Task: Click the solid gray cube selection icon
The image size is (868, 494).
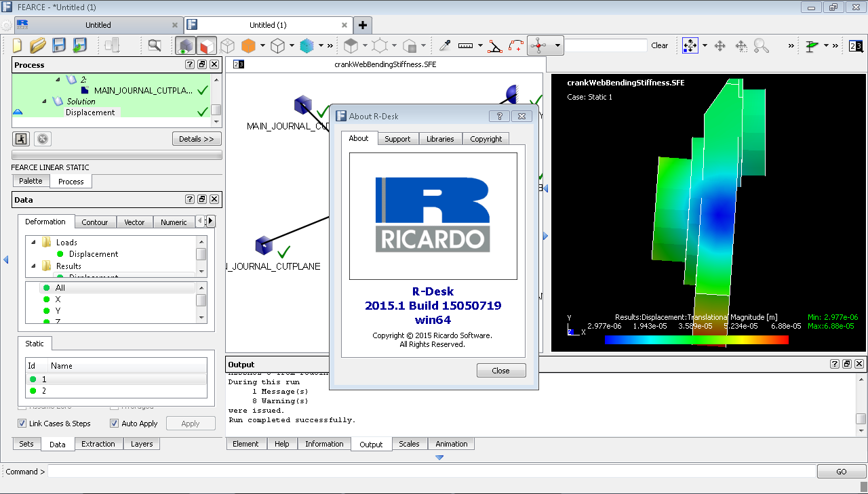Action: [351, 45]
